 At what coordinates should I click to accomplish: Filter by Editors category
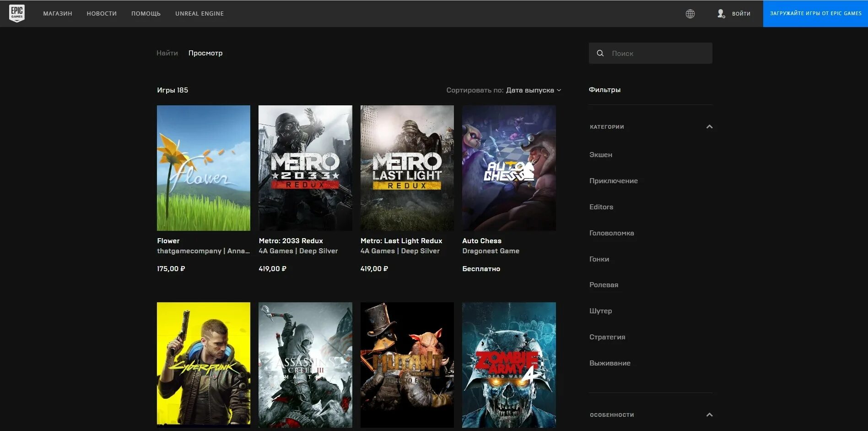click(x=601, y=207)
